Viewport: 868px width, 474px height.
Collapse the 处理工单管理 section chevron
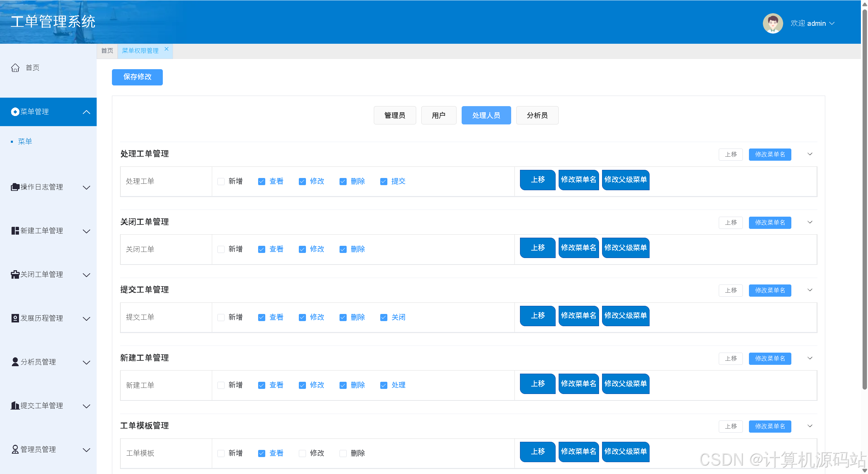pyautogui.click(x=810, y=154)
